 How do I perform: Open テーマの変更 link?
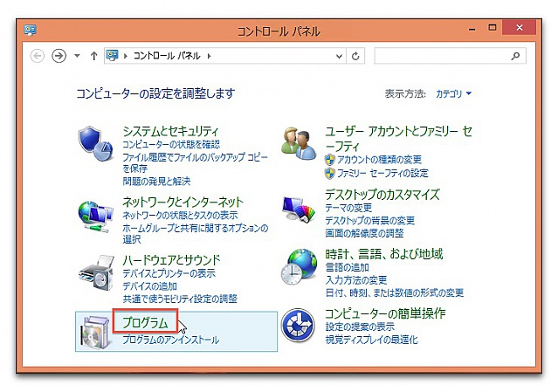coord(348,208)
